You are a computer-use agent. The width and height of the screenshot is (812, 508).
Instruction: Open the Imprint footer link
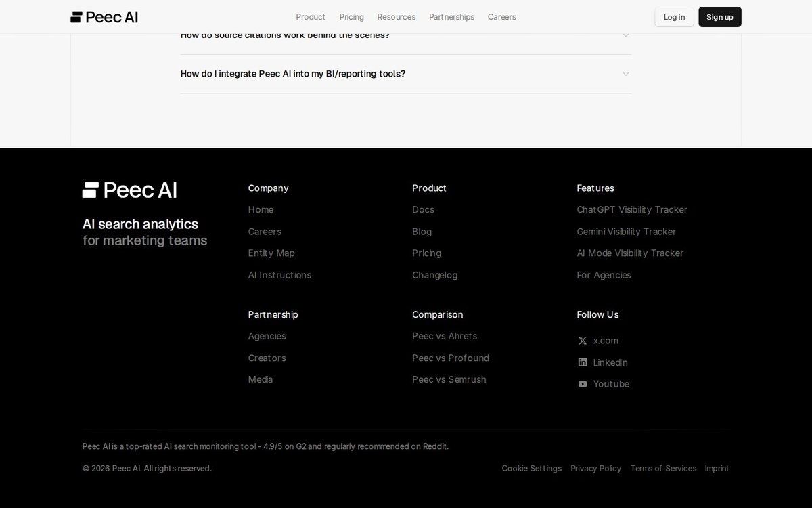717,469
